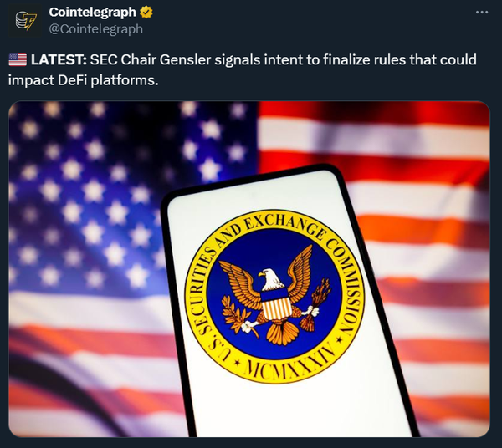Open the @Cointelegraph handle link
The image size is (502, 448).
(x=95, y=29)
